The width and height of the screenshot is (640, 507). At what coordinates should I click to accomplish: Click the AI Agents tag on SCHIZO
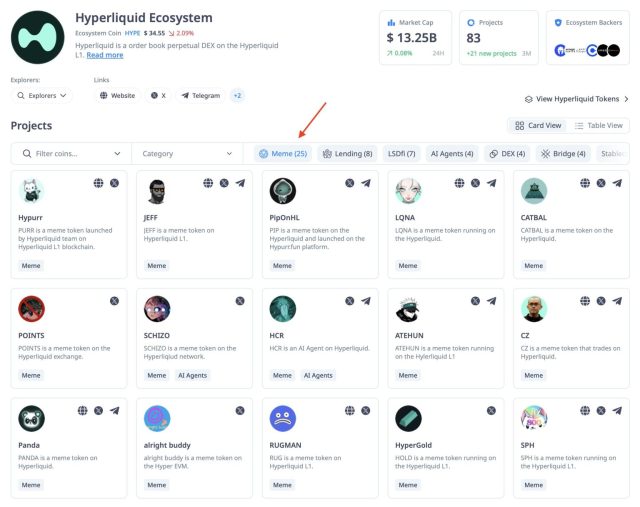192,375
